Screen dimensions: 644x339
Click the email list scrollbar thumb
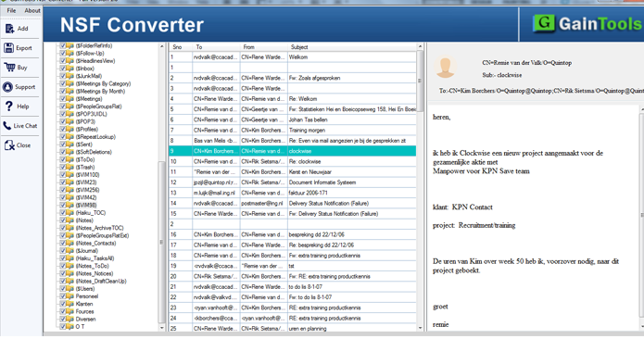coord(420,81)
